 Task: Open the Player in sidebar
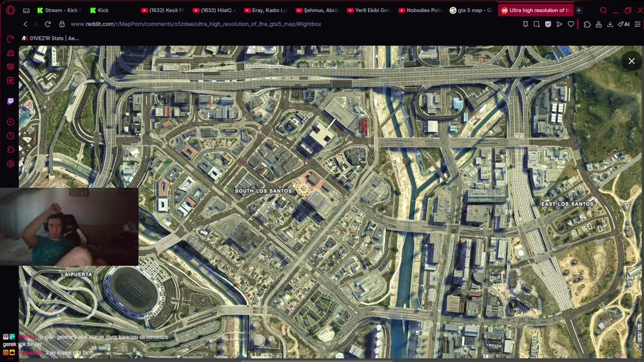tap(11, 122)
